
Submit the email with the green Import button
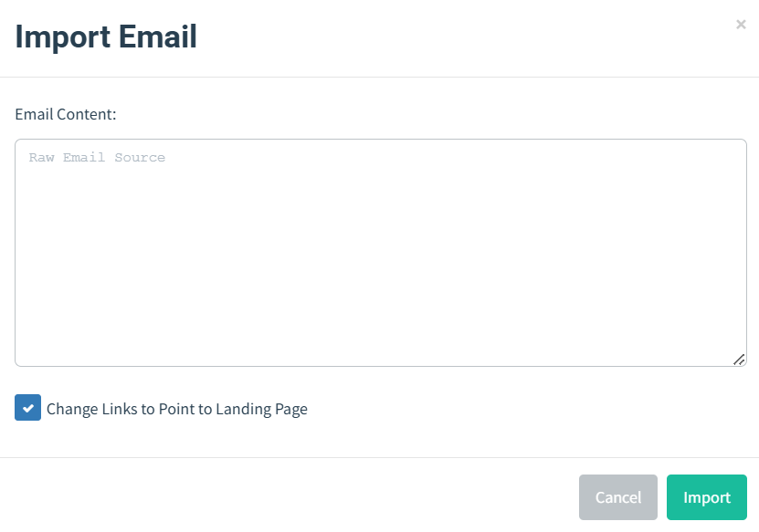point(707,497)
